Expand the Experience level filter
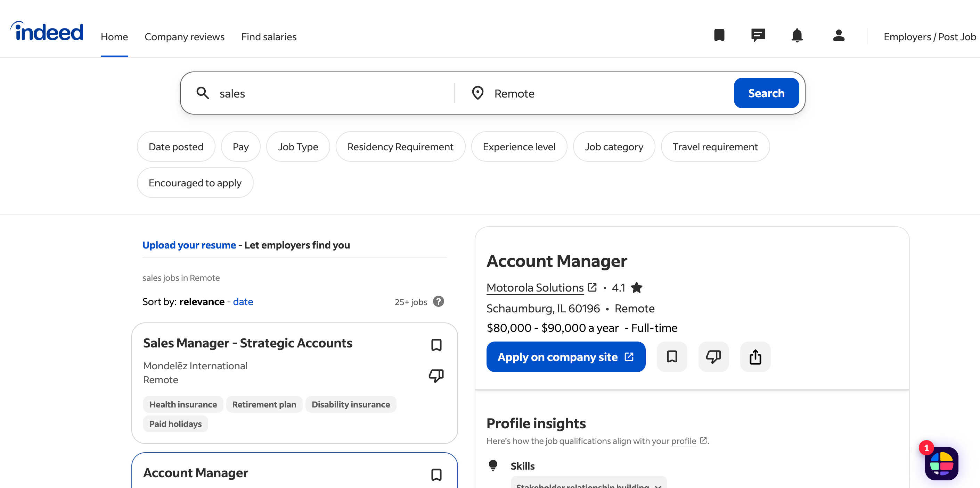Viewport: 980px width, 488px height. [519, 147]
